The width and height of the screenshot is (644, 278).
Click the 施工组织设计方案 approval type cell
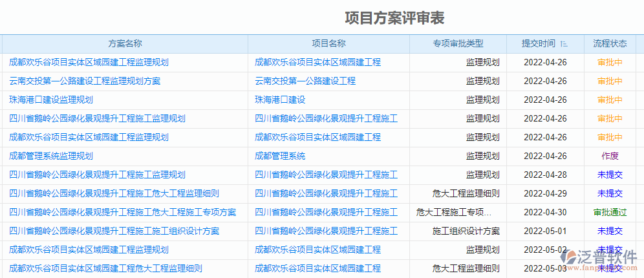(466, 231)
